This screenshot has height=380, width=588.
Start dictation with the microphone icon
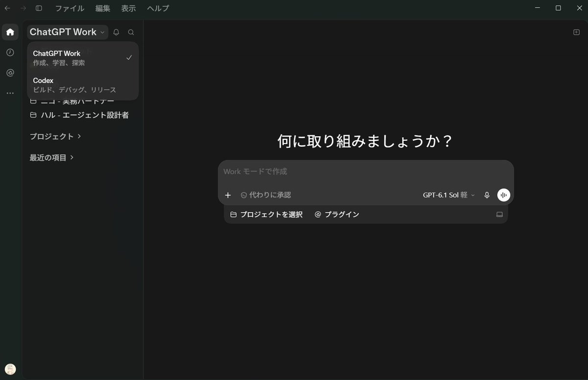click(487, 195)
